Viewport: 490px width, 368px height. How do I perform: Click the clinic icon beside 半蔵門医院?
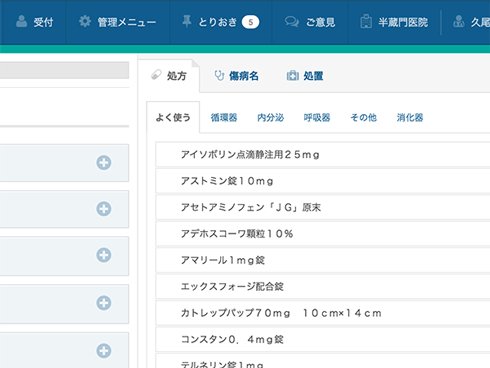click(x=366, y=22)
